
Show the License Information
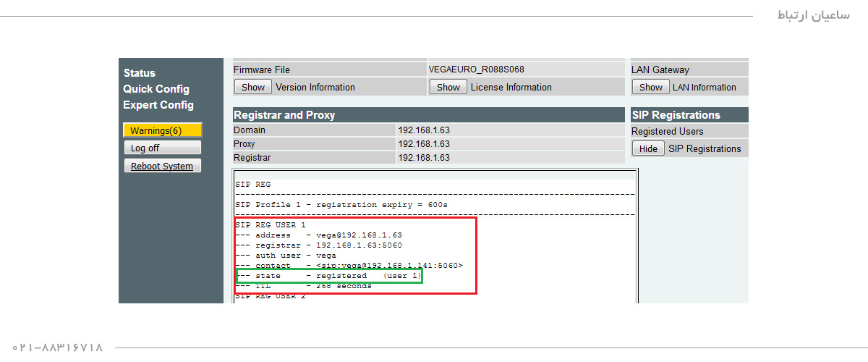click(448, 88)
